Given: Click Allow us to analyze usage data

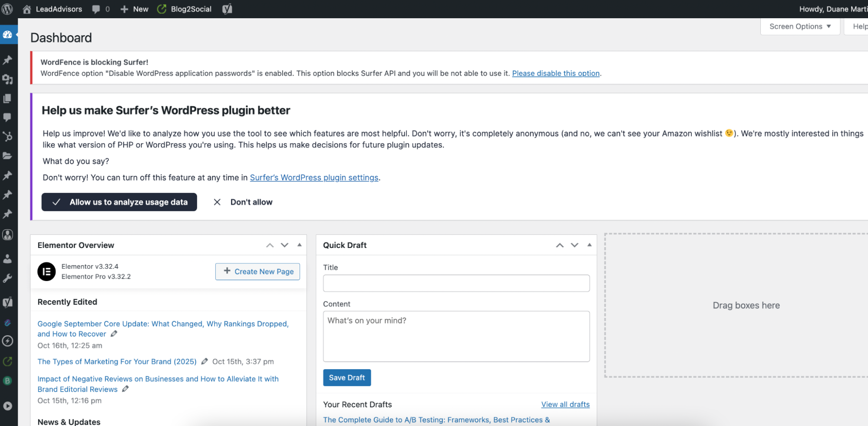Looking at the screenshot, I should (x=119, y=202).
